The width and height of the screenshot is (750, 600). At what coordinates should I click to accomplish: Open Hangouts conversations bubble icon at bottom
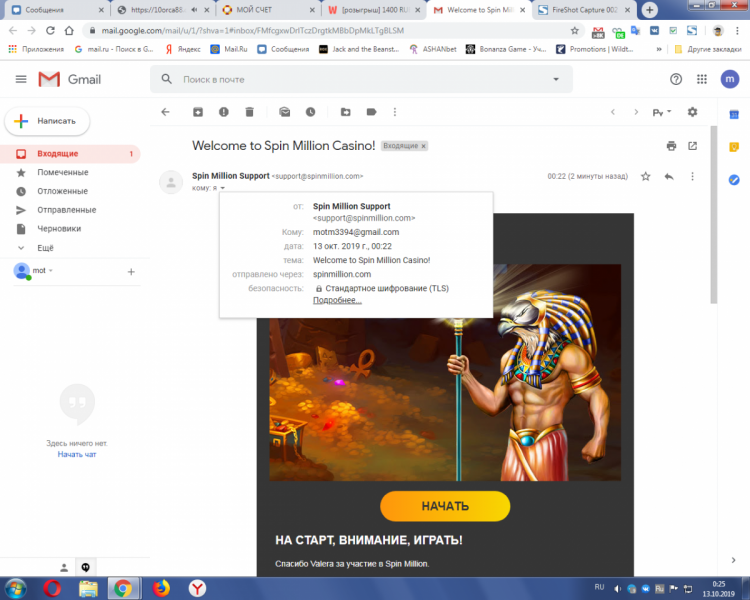(86, 567)
